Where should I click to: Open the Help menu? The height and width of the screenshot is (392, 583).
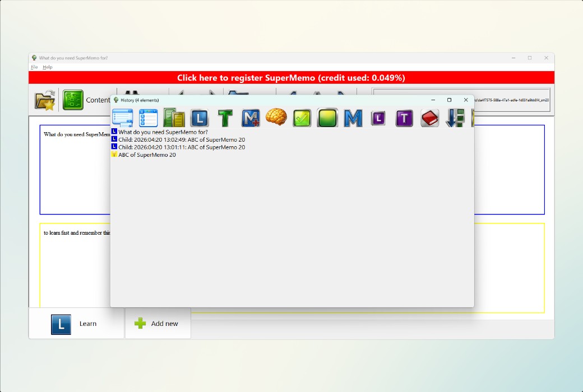click(48, 67)
